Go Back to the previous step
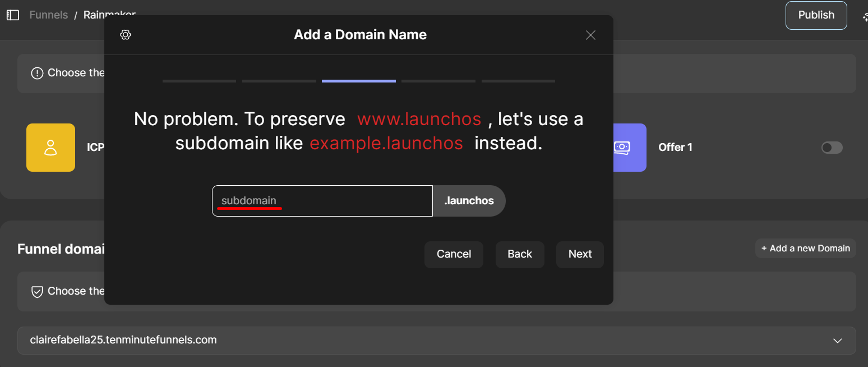Screen dimensions: 868x367 [520, 254]
